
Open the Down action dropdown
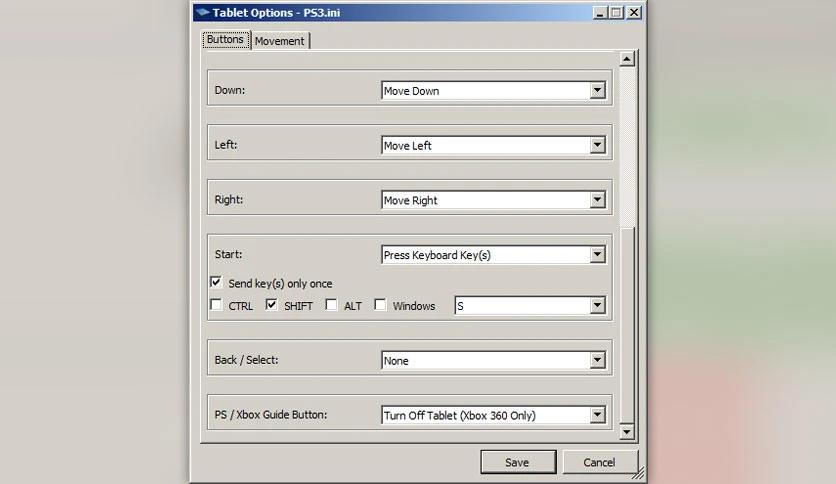(494, 91)
